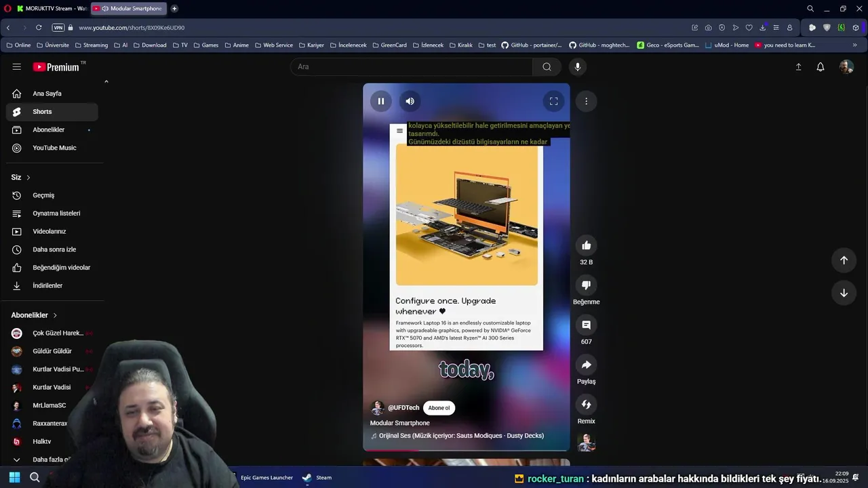The width and height of the screenshot is (868, 488).
Task: Open Oynatma listeleri playlists
Action: click(52, 213)
